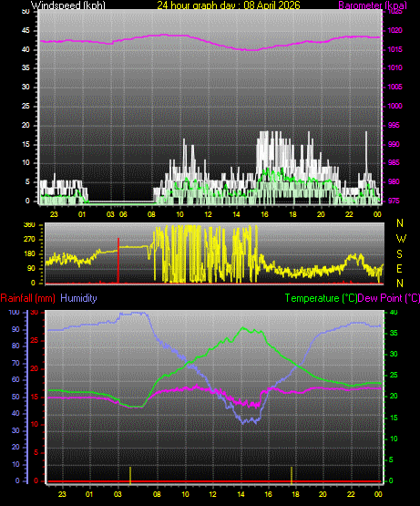Click the red vertical marker in wind direction chart
Screen dimensions: 420x506
[x=118, y=261]
